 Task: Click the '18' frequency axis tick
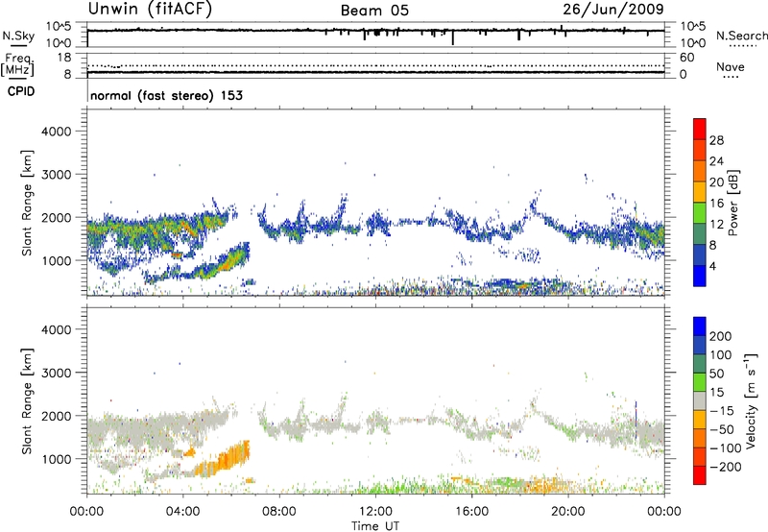click(x=64, y=58)
